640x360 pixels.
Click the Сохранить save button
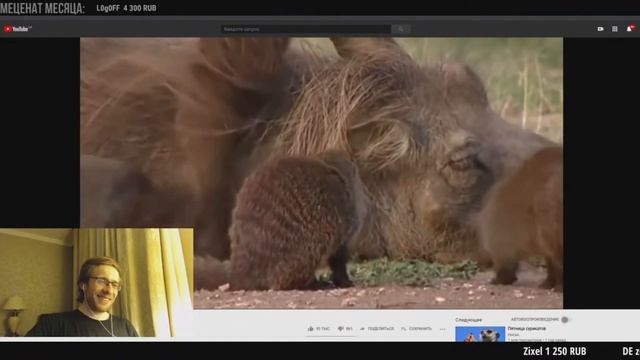coord(416,329)
